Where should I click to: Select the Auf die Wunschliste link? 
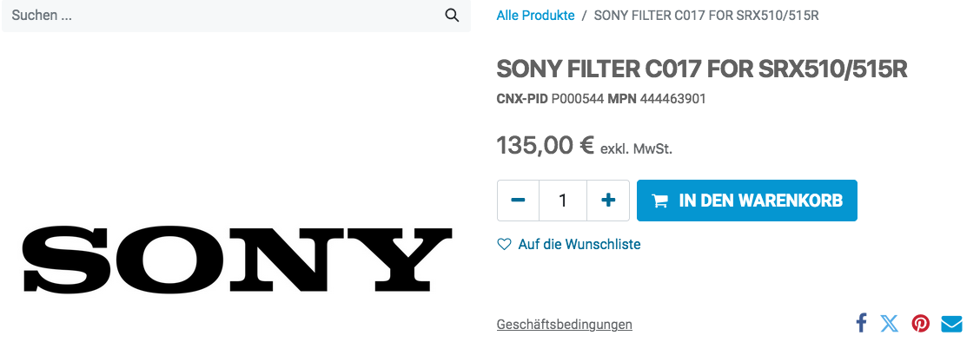(579, 245)
